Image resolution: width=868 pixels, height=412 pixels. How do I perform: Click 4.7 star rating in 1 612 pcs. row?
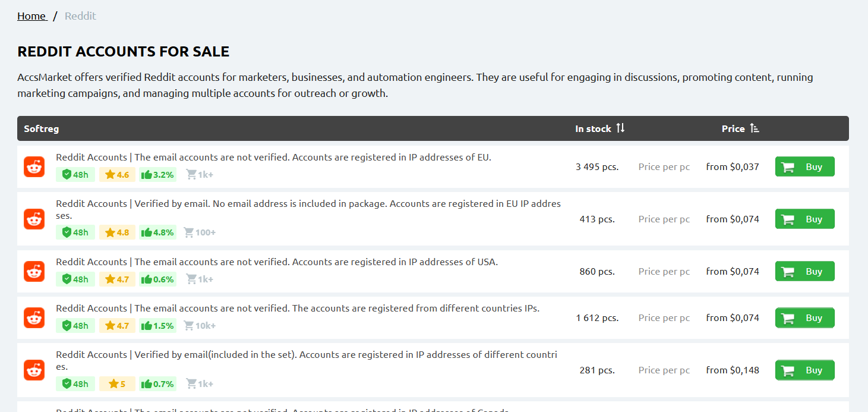[x=117, y=325]
